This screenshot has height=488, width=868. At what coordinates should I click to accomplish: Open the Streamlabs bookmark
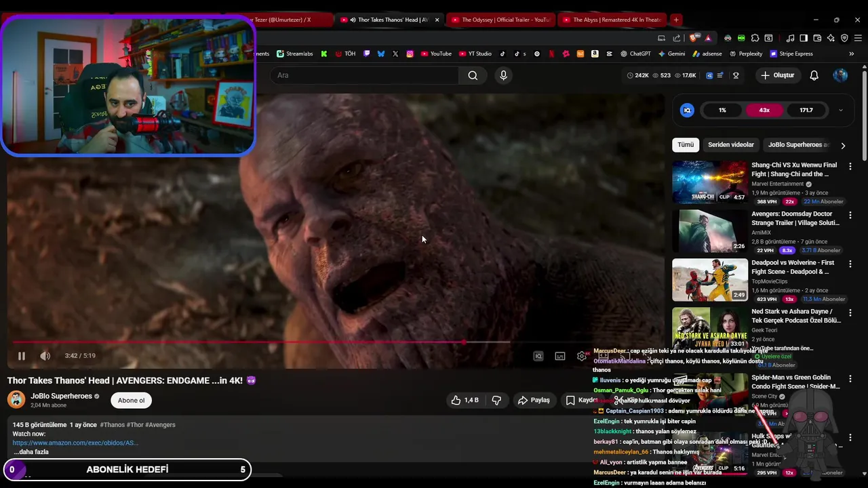295,54
